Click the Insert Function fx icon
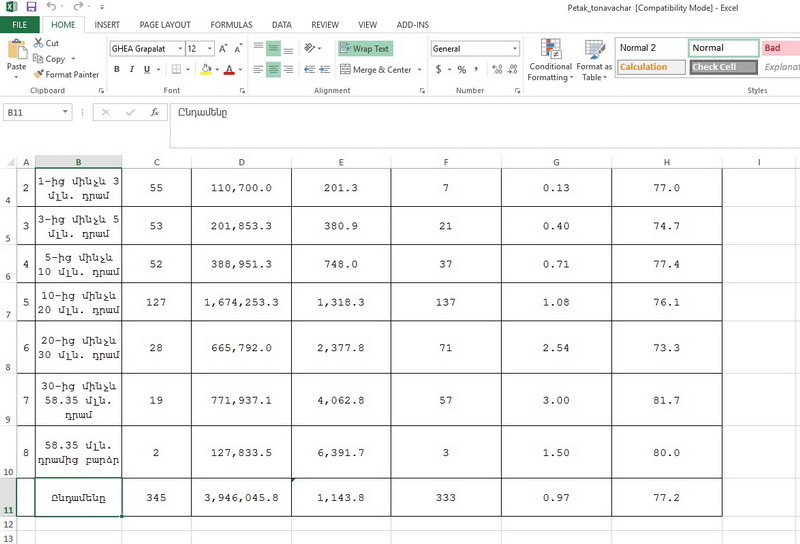This screenshot has height=544, width=800. tap(154, 113)
